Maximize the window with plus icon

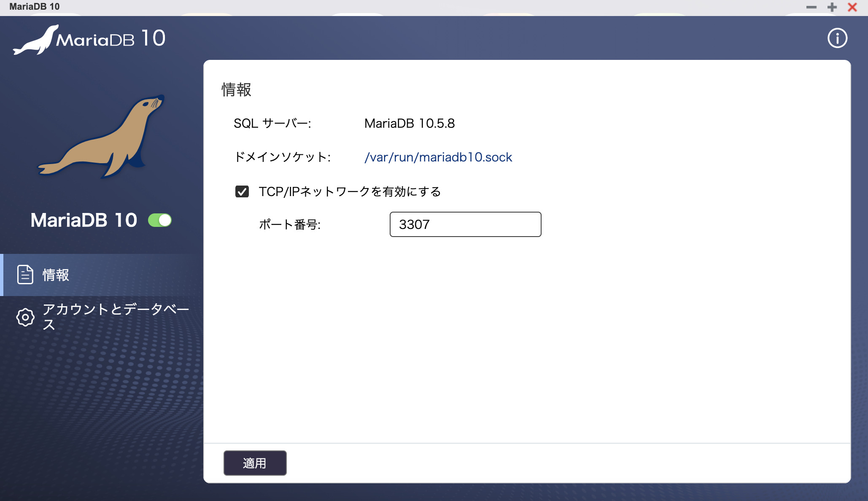[832, 7]
